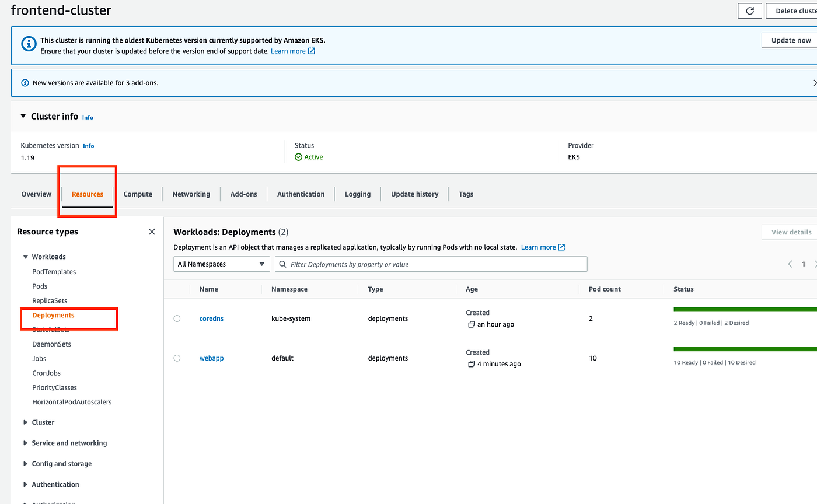Click the info icon in the Kubernetes version banner
This screenshot has height=504, width=817.
click(x=29, y=43)
